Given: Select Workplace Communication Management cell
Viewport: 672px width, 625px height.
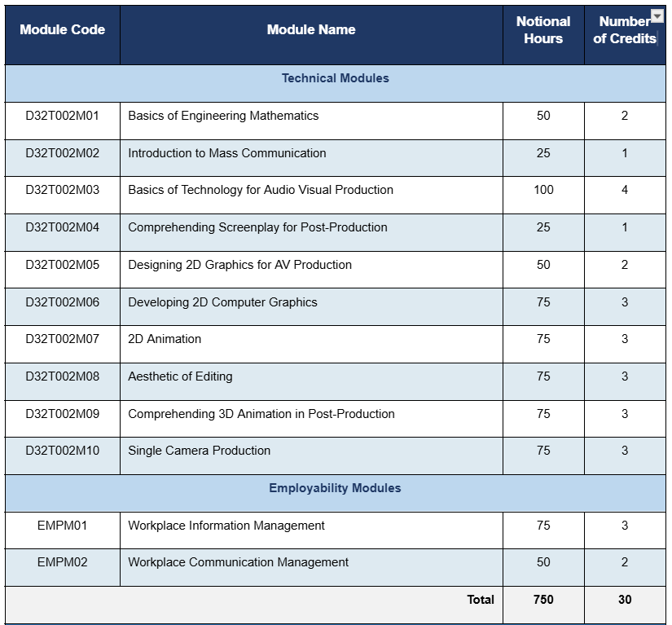Looking at the screenshot, I should click(238, 563).
